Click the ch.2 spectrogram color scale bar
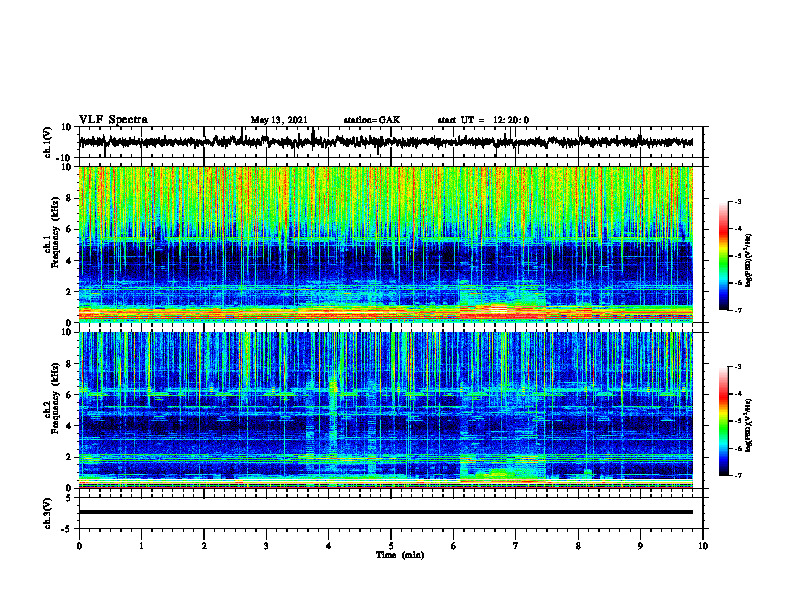This screenshot has height=612, width=792. (724, 421)
